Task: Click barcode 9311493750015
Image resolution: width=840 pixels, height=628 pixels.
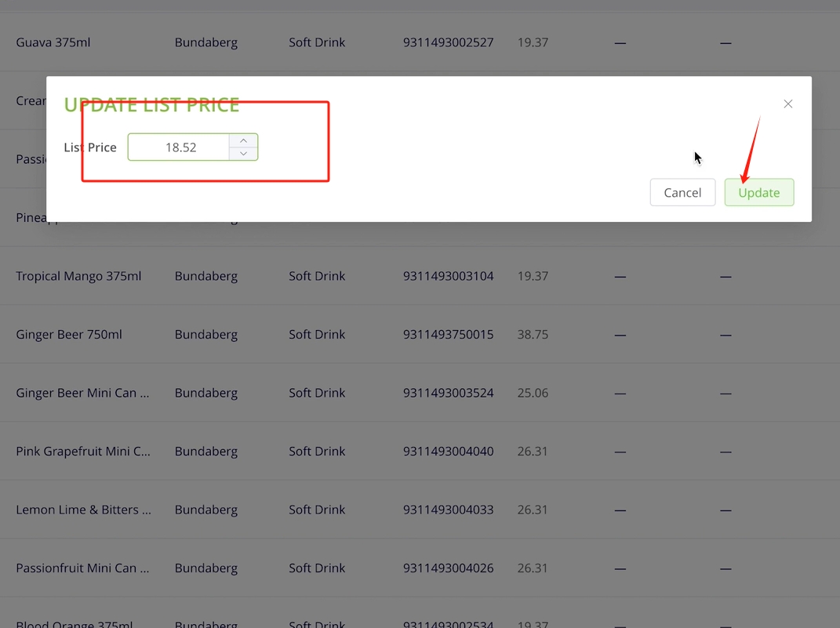Action: tap(448, 335)
